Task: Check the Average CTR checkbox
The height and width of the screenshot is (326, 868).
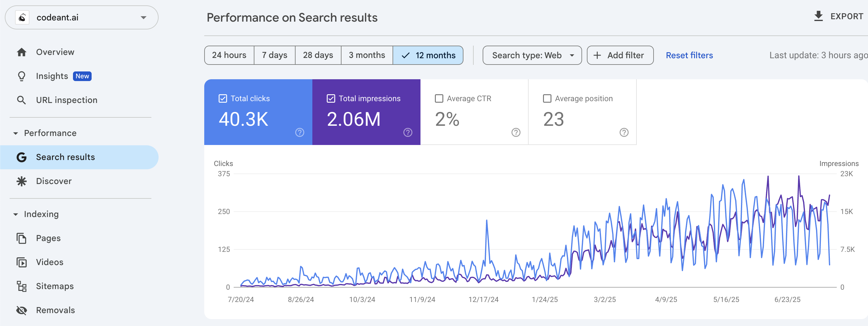Action: pyautogui.click(x=439, y=98)
